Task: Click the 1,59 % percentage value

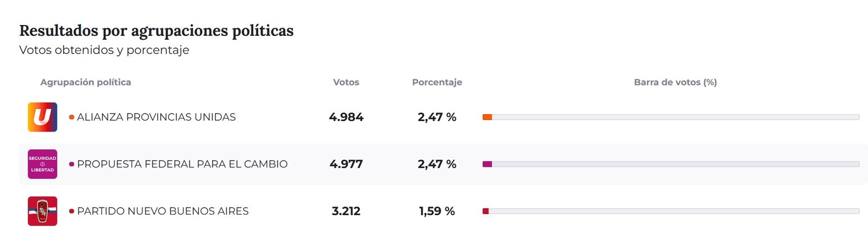Action: pos(437,211)
